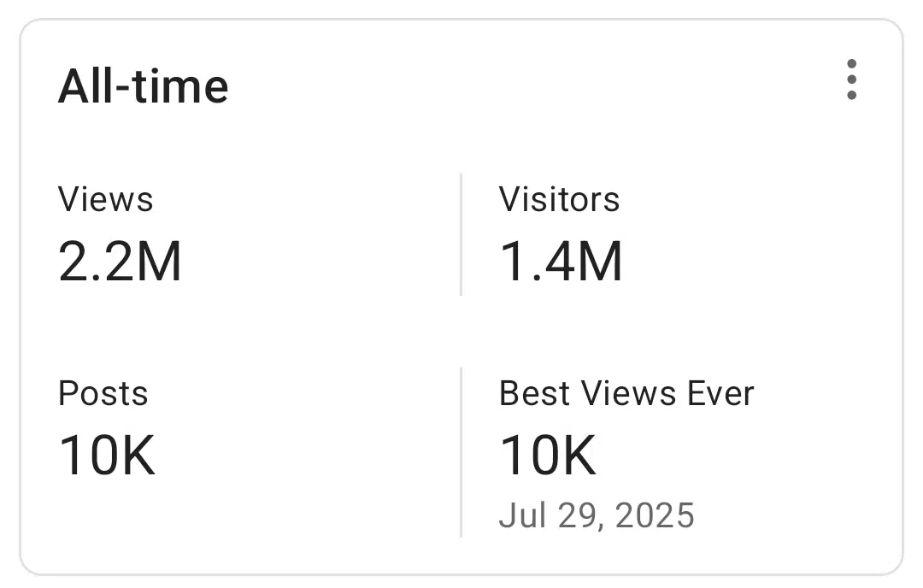
Task: Click the Jul 29, 2025 date
Action: [597, 515]
